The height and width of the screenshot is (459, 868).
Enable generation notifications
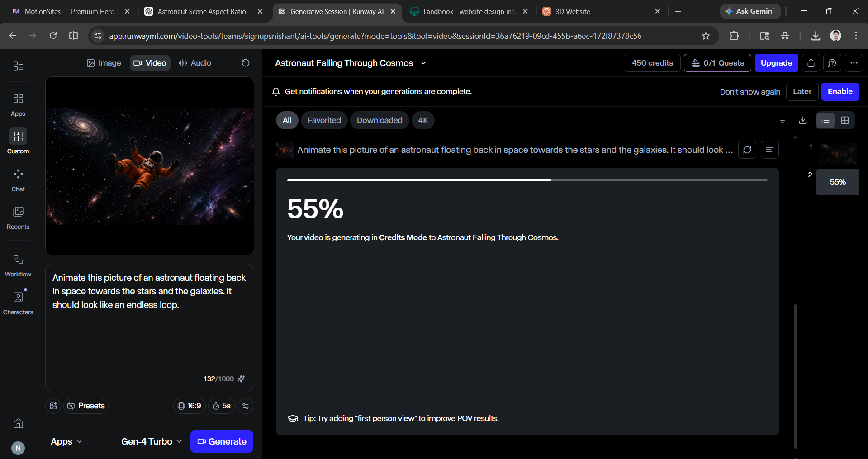click(x=840, y=92)
